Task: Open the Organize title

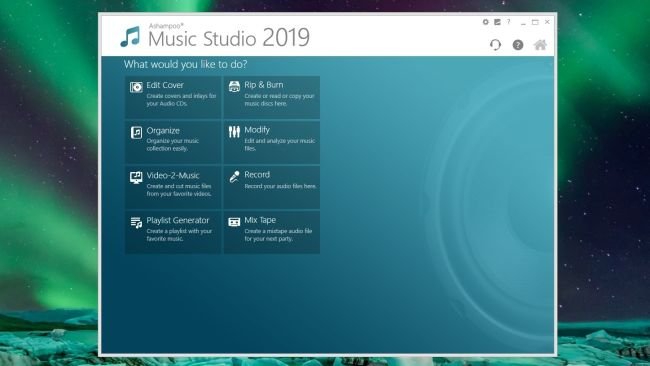Action: 163,131
